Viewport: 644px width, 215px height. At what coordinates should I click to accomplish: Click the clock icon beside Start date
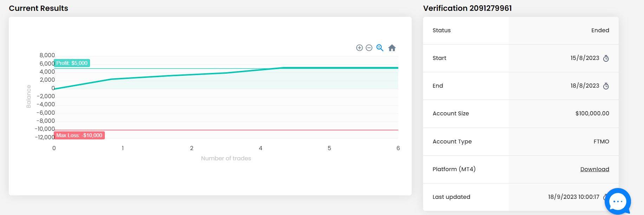pyautogui.click(x=606, y=58)
